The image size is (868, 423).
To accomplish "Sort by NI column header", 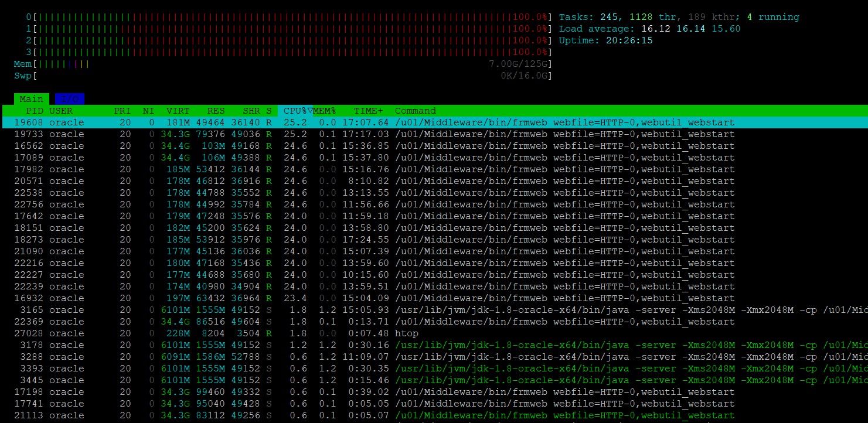I will [x=149, y=111].
